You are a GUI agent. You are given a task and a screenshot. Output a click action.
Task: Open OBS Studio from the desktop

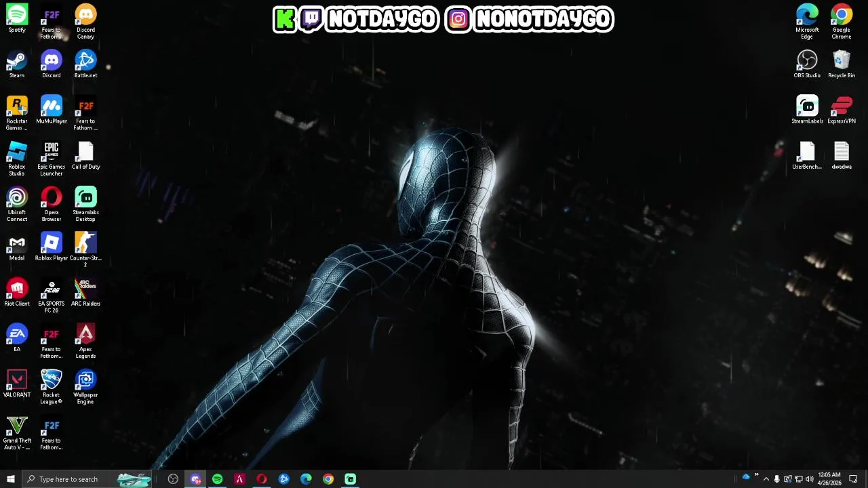click(807, 64)
